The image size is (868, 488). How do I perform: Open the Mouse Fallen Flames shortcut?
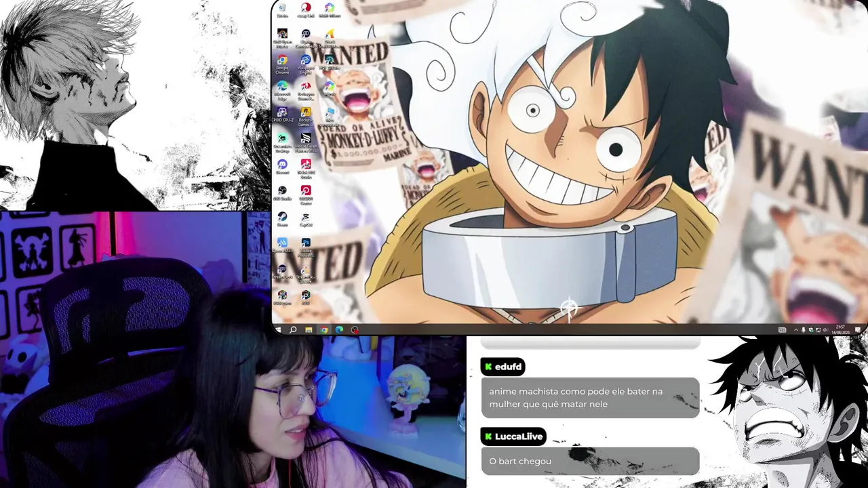tap(306, 142)
